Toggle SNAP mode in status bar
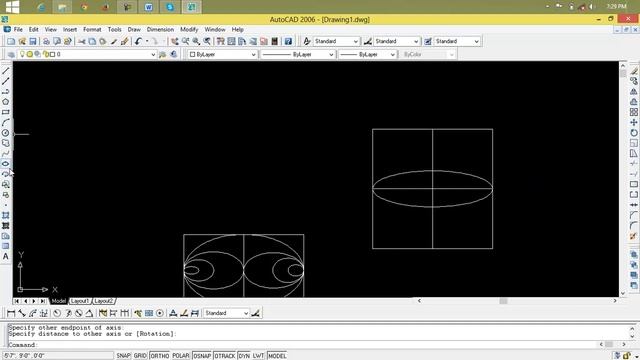Viewport: 640px width, 360px height. coord(123,356)
